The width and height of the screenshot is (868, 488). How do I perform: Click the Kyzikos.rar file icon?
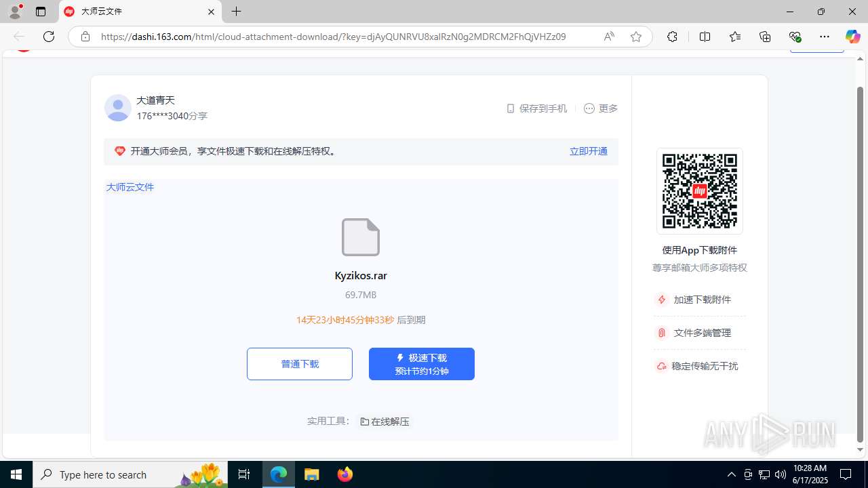click(361, 237)
